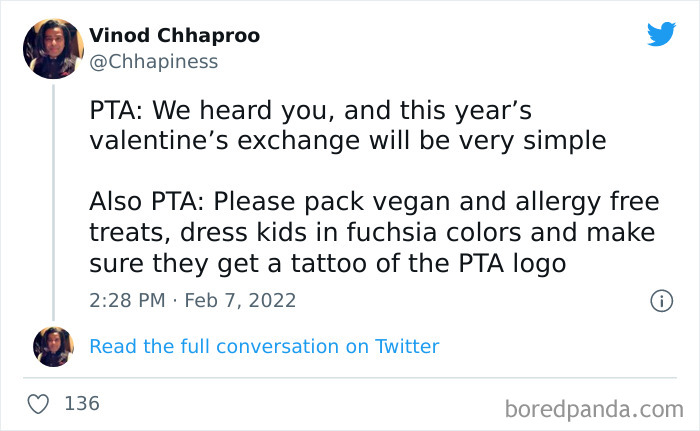This screenshot has height=431, width=700.
Task: Open Vinod Chhaproo's large profile picture
Action: point(53,48)
